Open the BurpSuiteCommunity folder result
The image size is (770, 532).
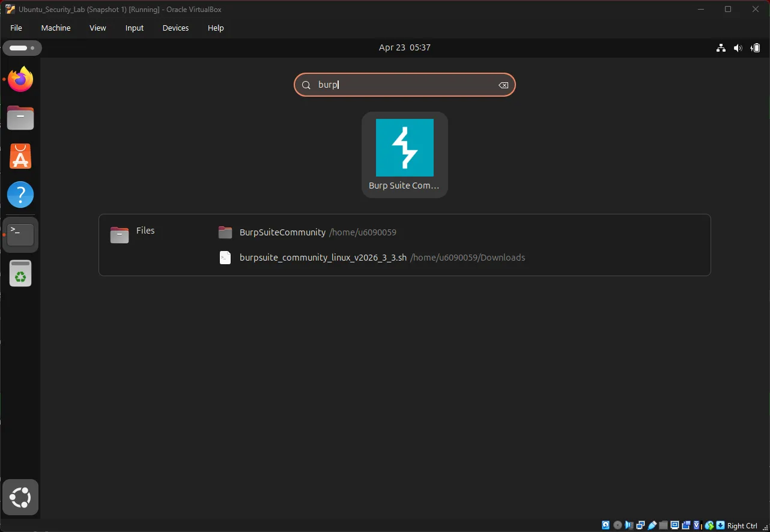click(x=282, y=232)
